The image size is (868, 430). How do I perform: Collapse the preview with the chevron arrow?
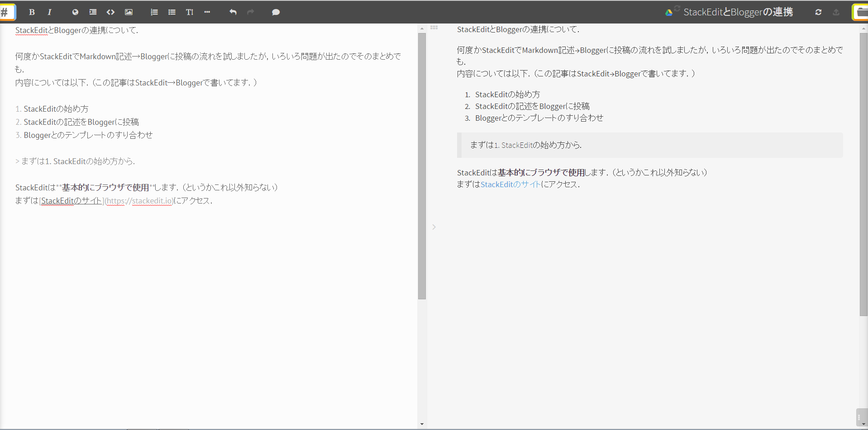pyautogui.click(x=434, y=227)
